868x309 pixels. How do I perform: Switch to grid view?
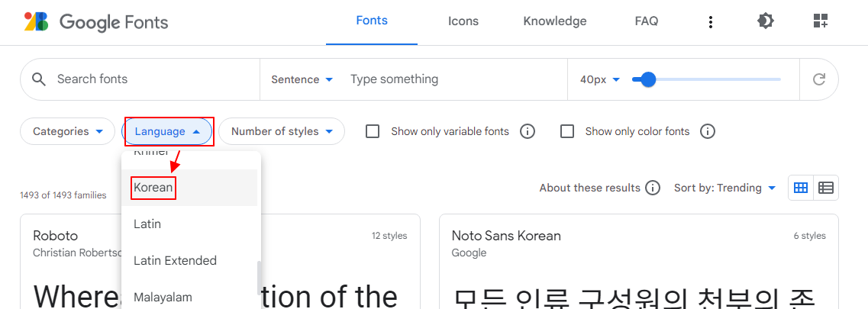[801, 188]
